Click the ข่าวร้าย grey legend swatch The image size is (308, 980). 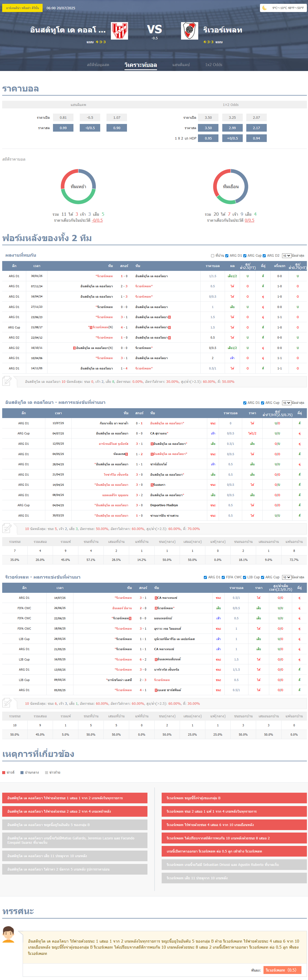46,772
